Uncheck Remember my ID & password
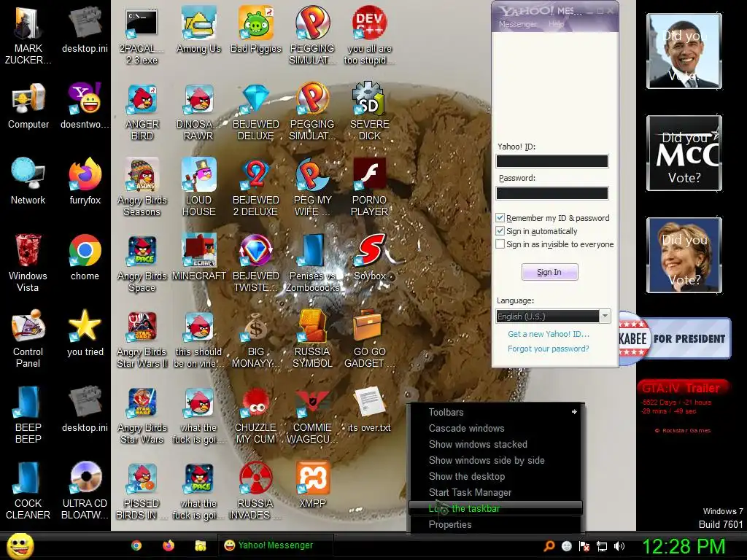Image resolution: width=747 pixels, height=560 pixels. pos(500,217)
